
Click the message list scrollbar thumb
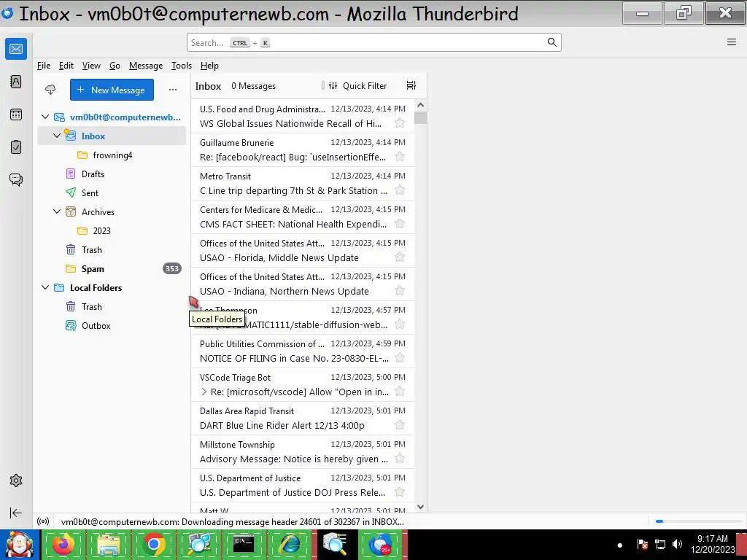click(420, 117)
